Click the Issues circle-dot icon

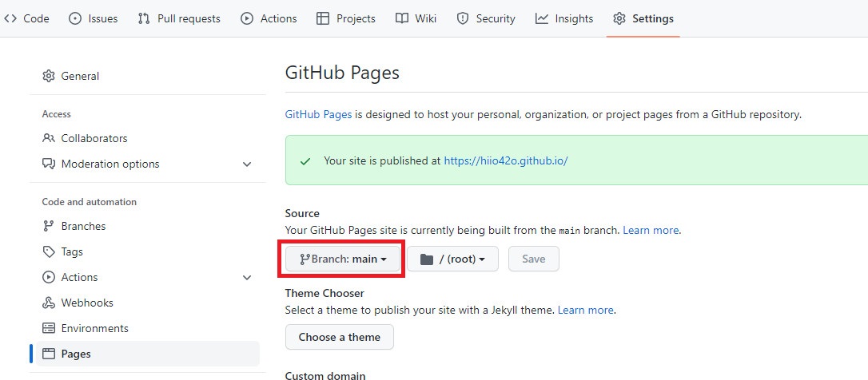[x=75, y=18]
